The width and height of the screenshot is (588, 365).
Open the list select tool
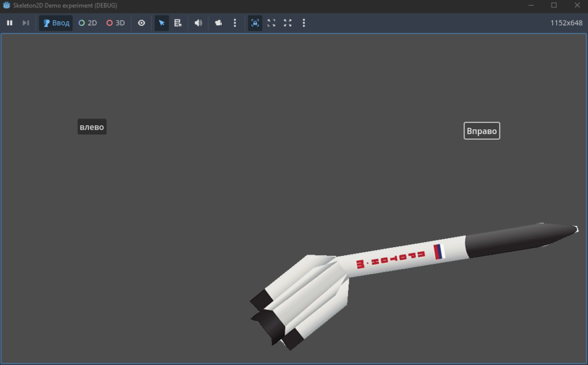point(178,23)
